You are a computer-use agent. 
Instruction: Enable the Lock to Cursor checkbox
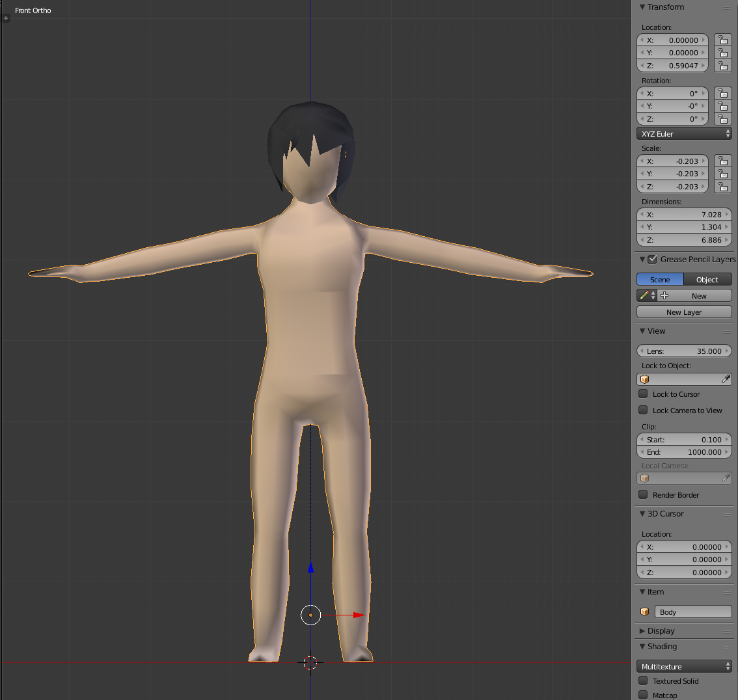(643, 394)
